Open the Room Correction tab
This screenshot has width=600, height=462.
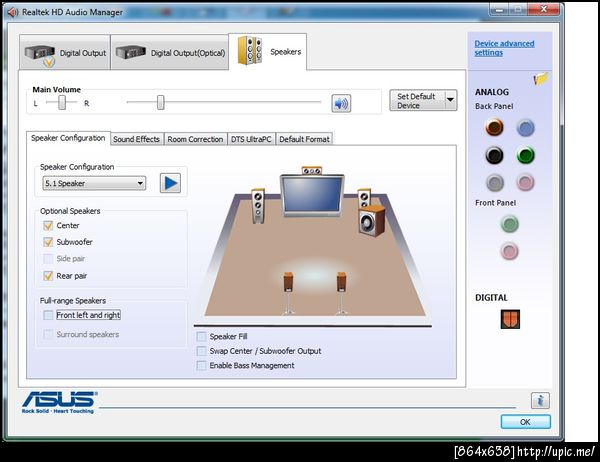click(195, 139)
